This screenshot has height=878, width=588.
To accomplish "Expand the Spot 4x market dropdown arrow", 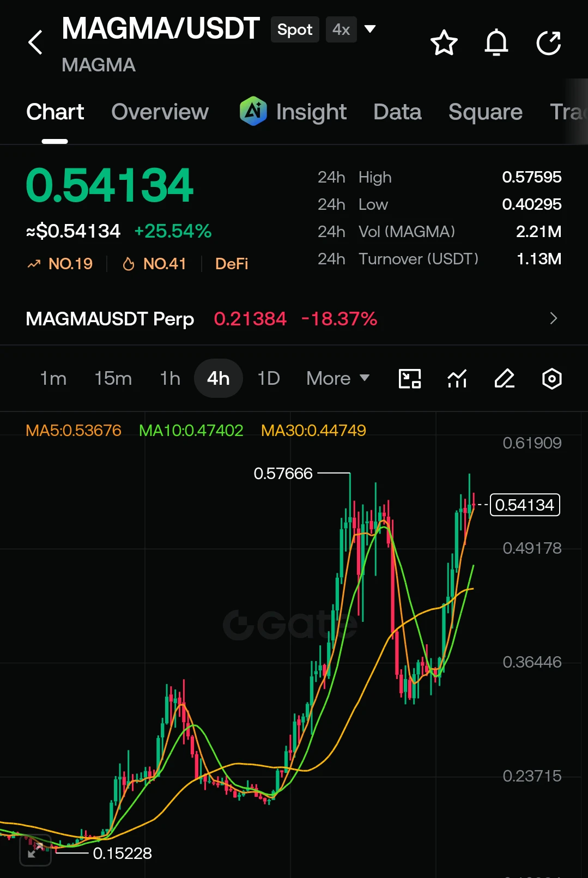I will tap(370, 29).
